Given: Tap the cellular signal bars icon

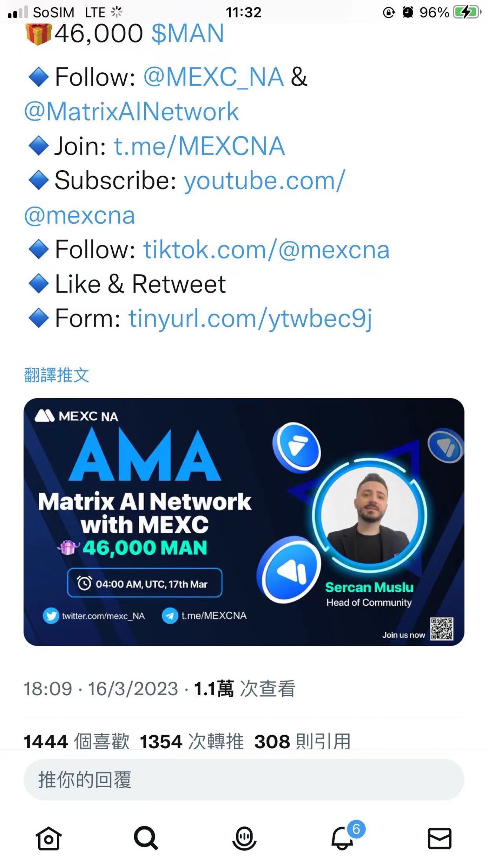Looking at the screenshot, I should click(x=18, y=13).
